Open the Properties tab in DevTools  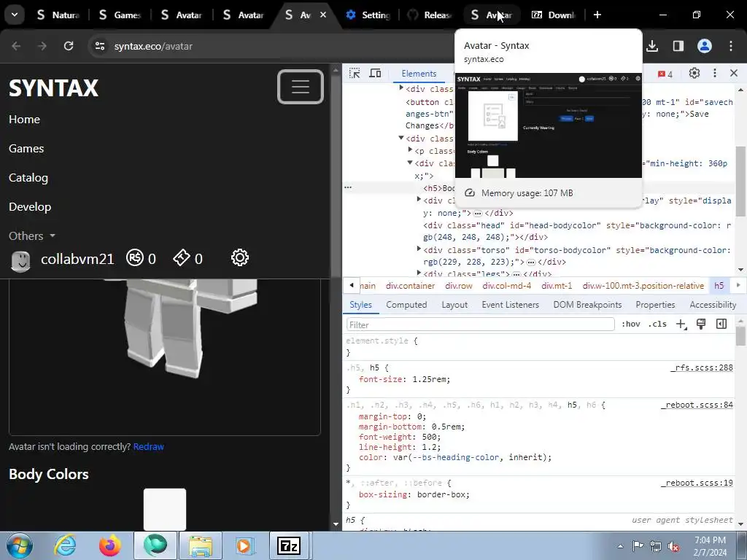coord(655,305)
